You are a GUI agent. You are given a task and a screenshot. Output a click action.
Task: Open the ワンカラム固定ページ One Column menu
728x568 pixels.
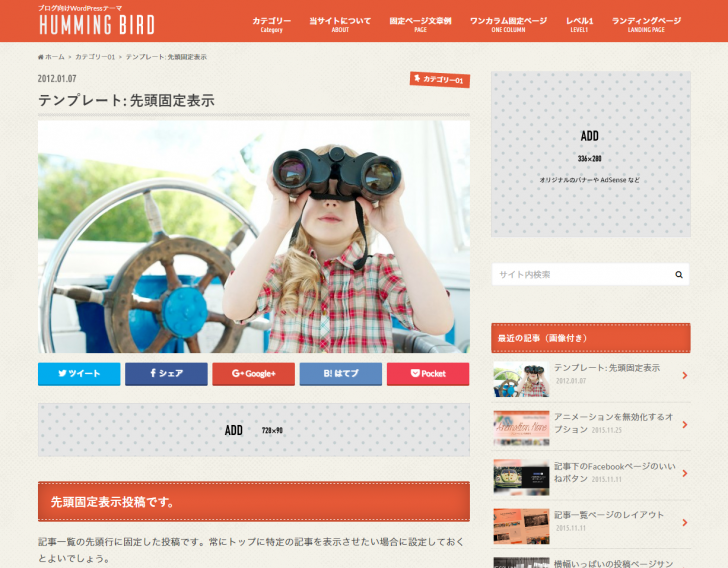(x=508, y=25)
